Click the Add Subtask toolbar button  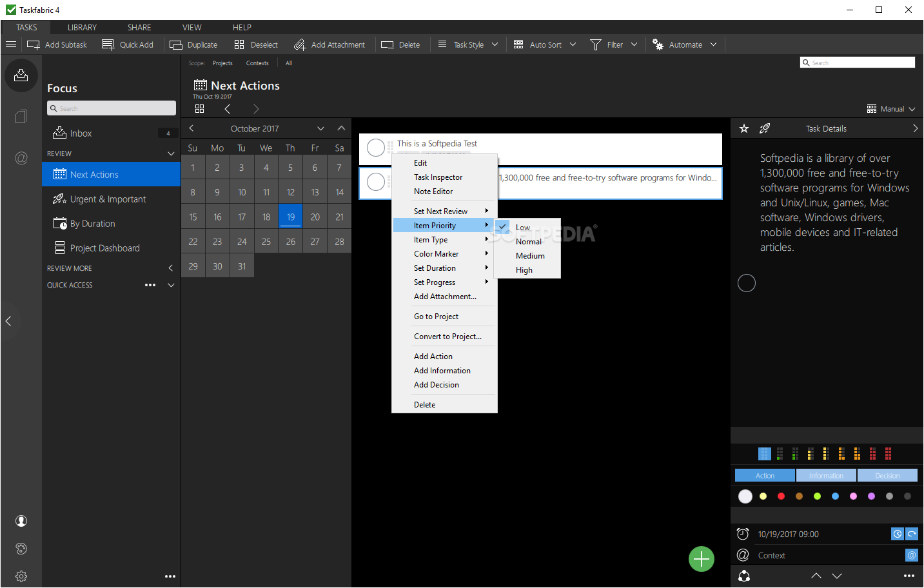click(57, 44)
